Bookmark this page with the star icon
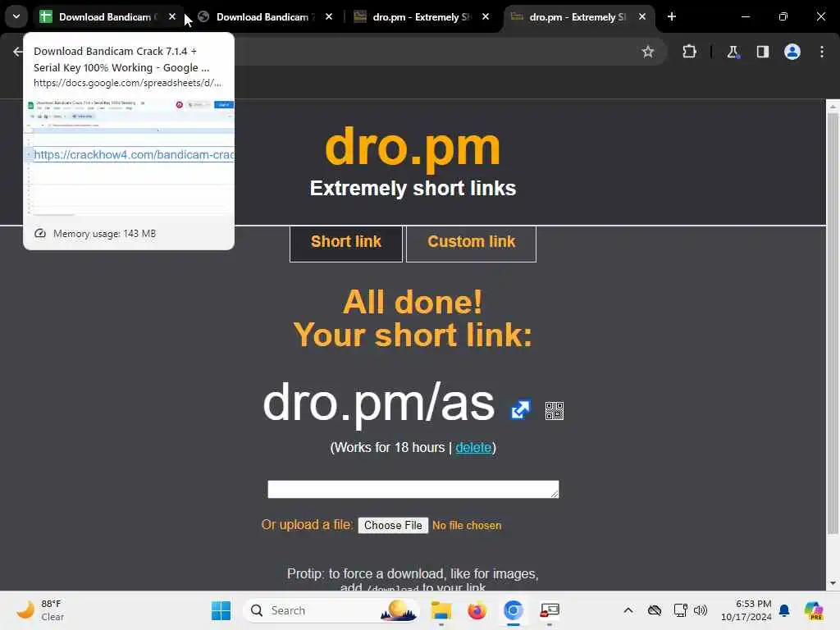840x630 pixels. point(648,52)
